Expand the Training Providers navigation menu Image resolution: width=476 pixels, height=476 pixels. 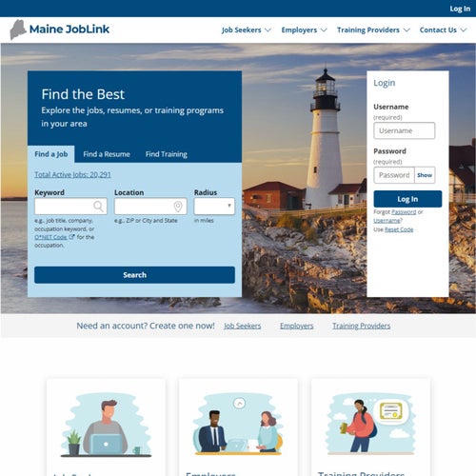click(373, 30)
